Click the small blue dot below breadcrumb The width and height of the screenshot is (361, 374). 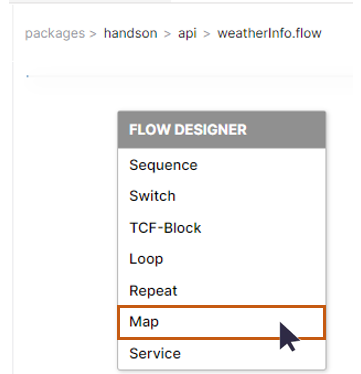click(x=27, y=76)
